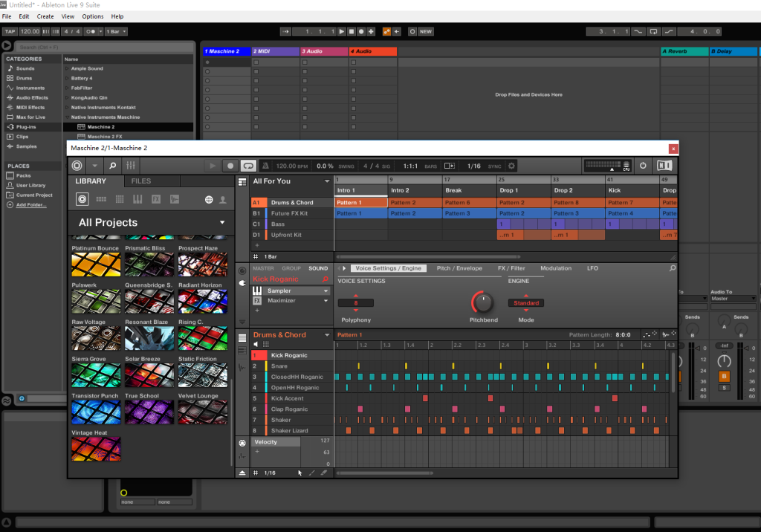Image resolution: width=761 pixels, height=532 pixels.
Task: Select the Projects file type icon in Library
Action: tap(82, 199)
